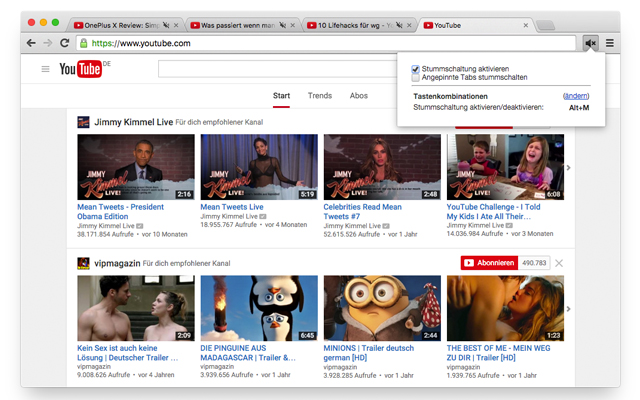Dismiss the vipmagazin channel recommendation
640x400 pixels.
559,263
